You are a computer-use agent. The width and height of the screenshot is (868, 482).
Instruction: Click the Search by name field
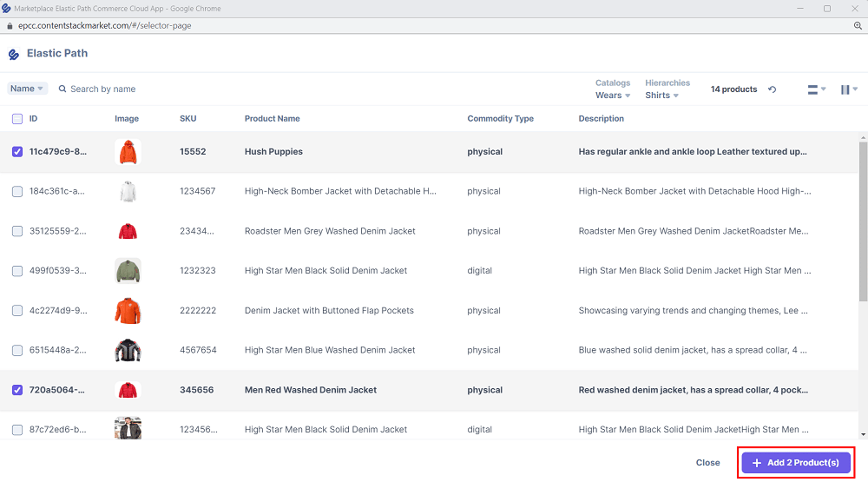(103, 89)
